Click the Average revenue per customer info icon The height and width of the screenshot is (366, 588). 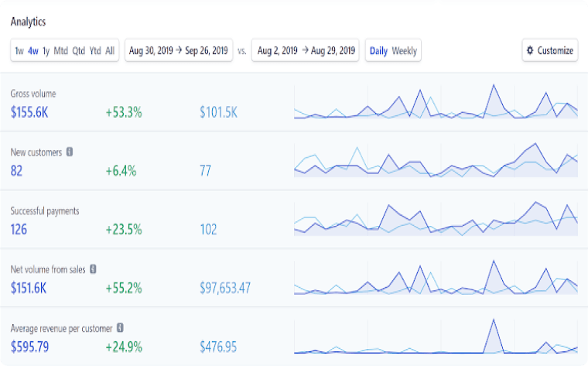tap(120, 328)
